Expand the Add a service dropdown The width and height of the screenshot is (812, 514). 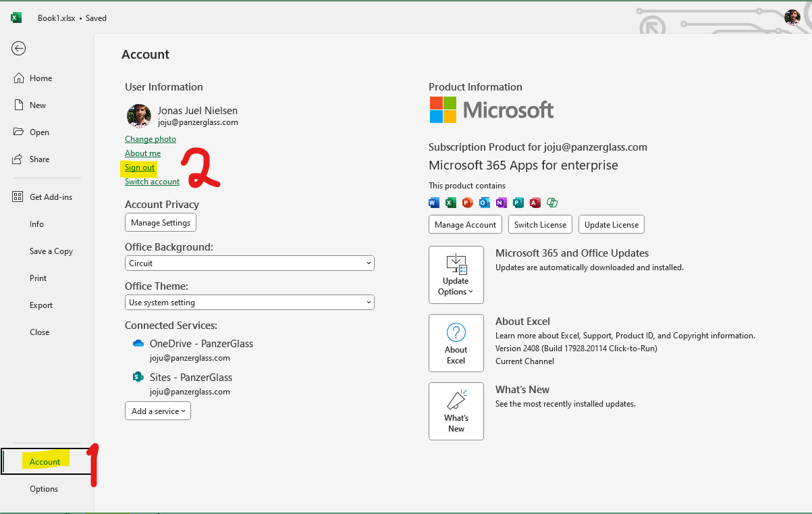158,411
